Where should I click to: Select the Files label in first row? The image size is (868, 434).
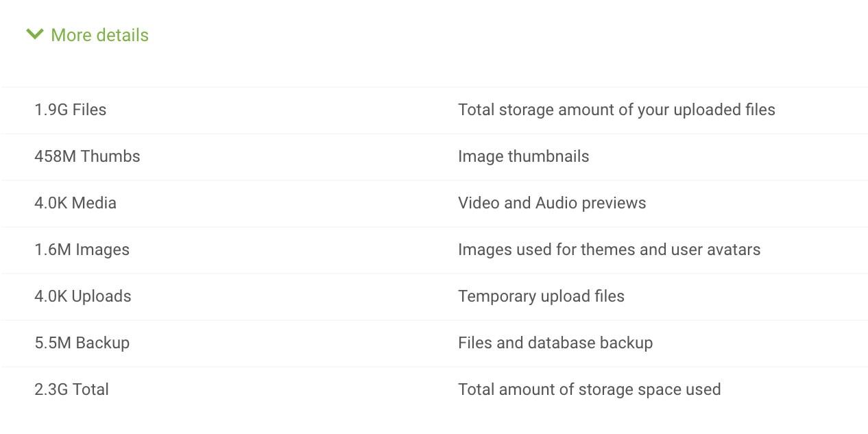[x=89, y=110]
